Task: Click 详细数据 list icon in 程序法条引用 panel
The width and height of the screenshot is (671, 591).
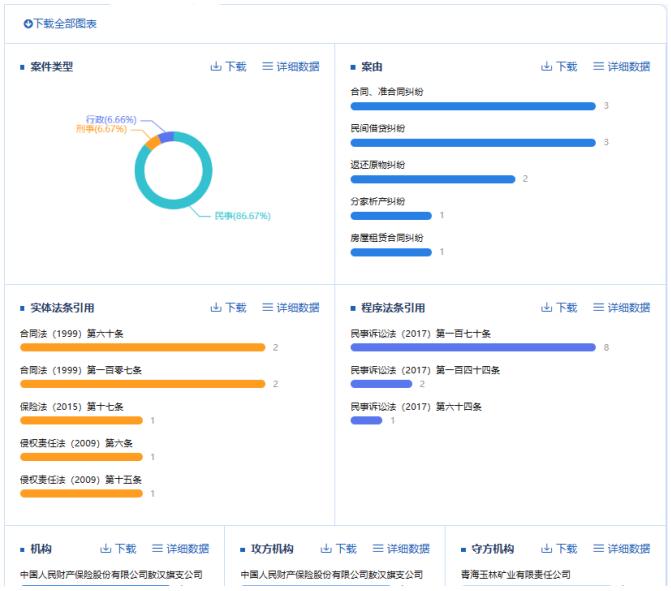Action: [598, 308]
